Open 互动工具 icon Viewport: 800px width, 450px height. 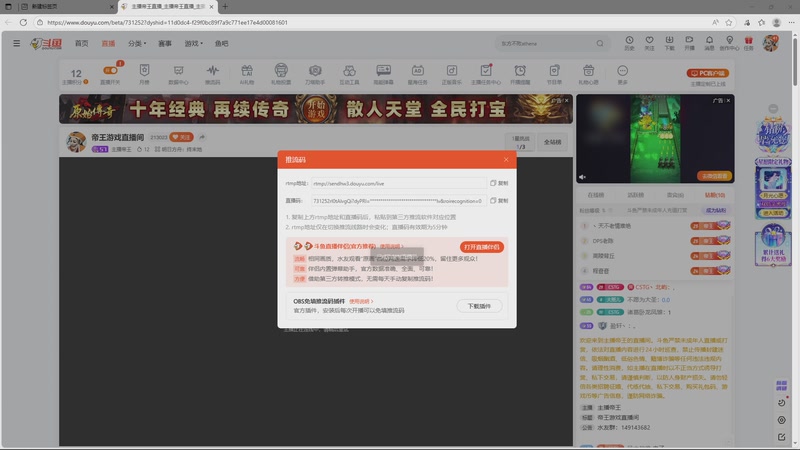[349, 74]
